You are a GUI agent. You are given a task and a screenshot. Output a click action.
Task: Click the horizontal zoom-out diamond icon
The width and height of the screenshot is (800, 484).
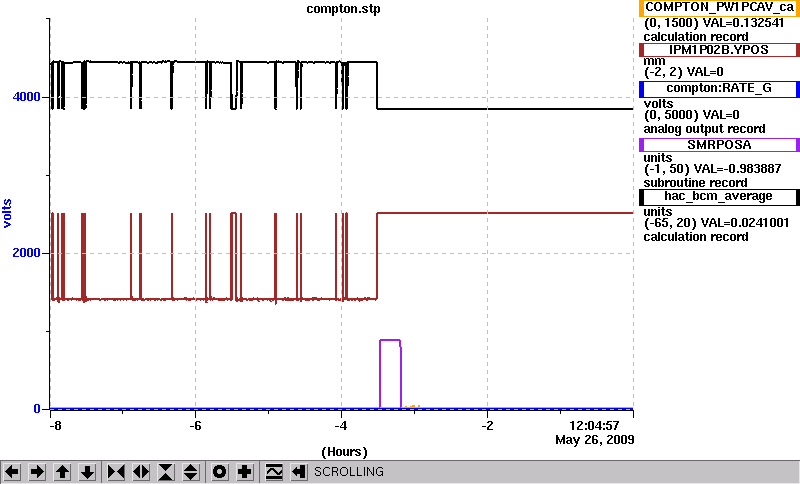[x=141, y=472]
